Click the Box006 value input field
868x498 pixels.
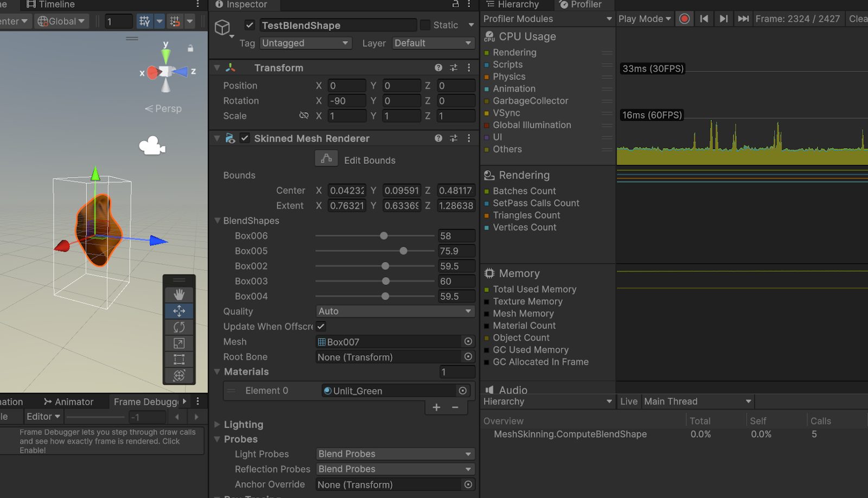click(456, 235)
